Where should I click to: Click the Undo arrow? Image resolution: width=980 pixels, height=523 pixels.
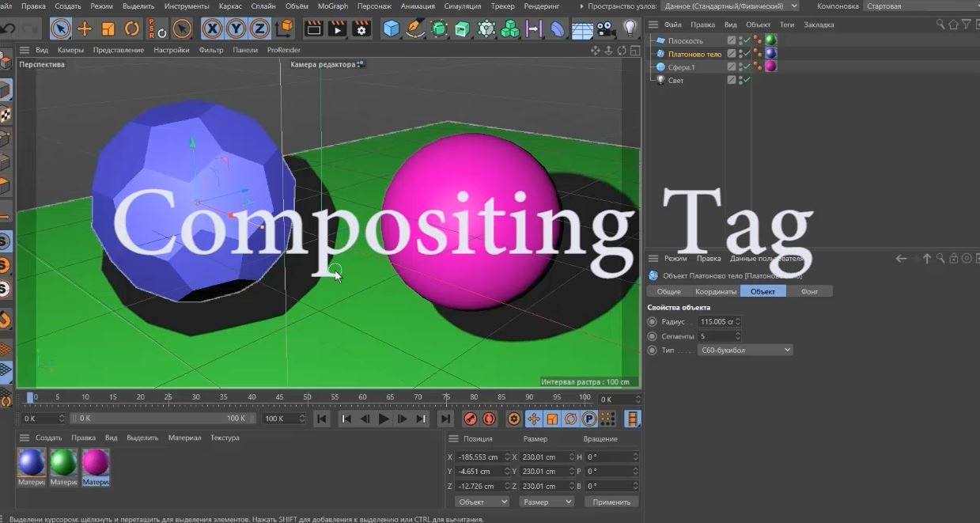[8, 29]
